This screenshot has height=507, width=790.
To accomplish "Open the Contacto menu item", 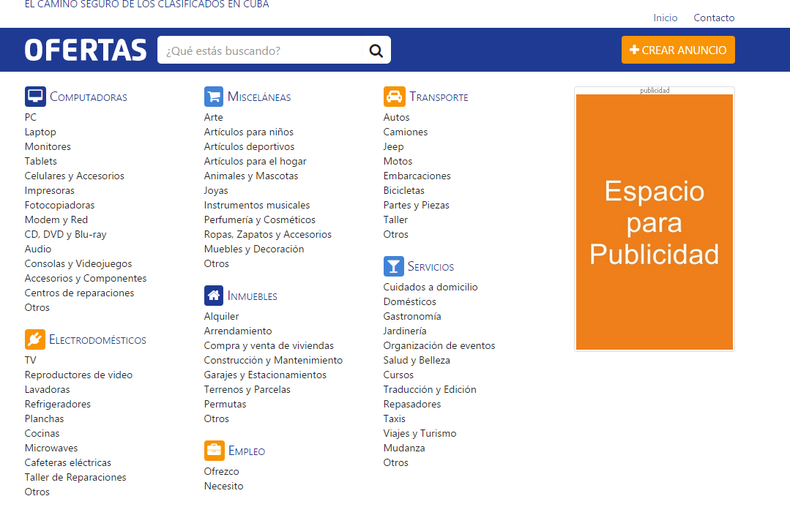I will tap(714, 18).
